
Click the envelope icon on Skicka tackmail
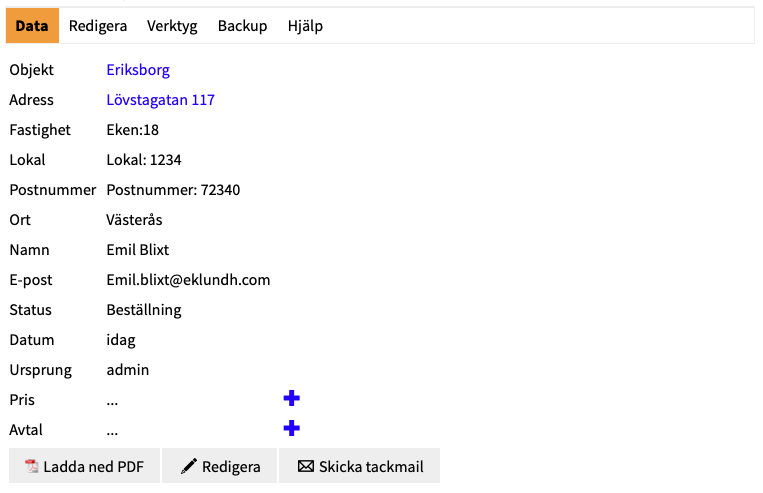pos(306,467)
